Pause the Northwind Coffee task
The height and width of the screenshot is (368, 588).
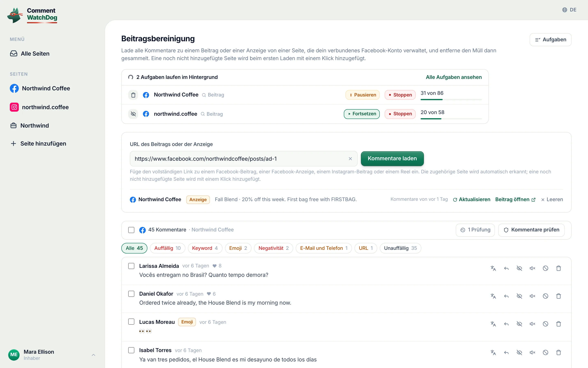tap(363, 95)
